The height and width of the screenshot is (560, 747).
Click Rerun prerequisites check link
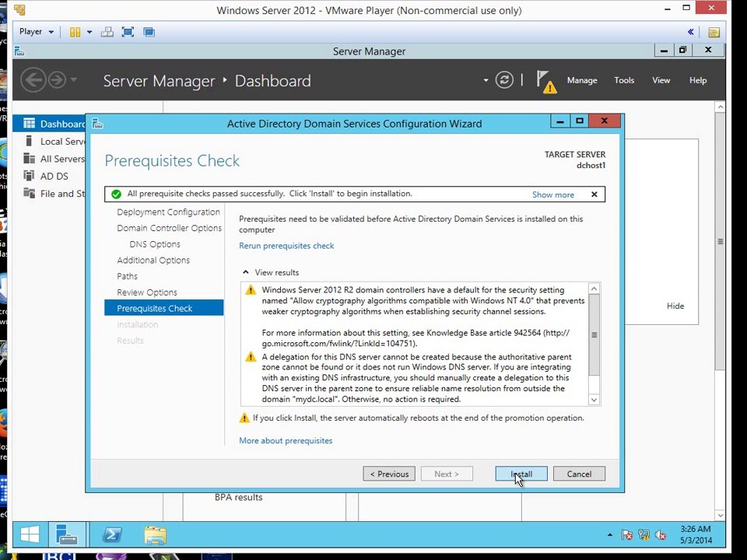[x=286, y=246]
